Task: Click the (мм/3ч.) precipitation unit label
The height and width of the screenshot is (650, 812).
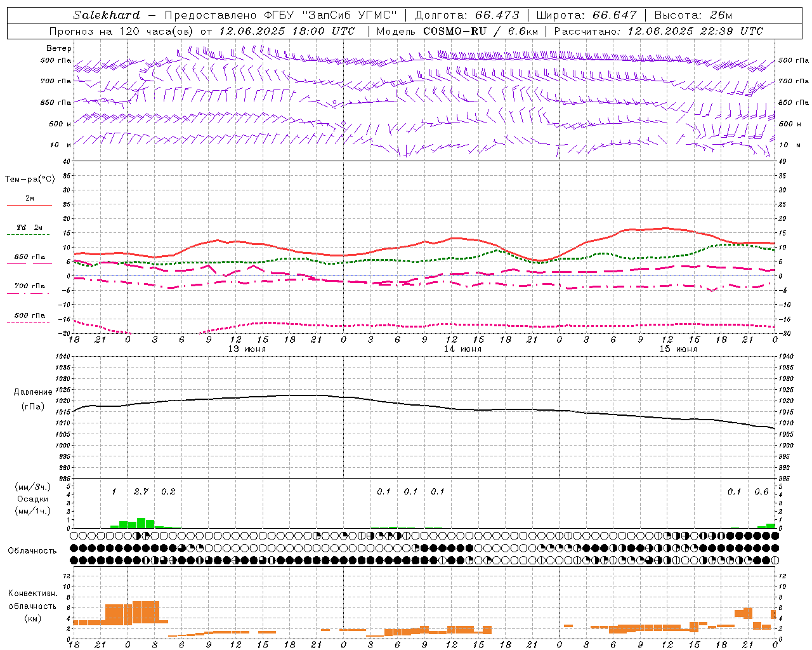Action: (33, 487)
